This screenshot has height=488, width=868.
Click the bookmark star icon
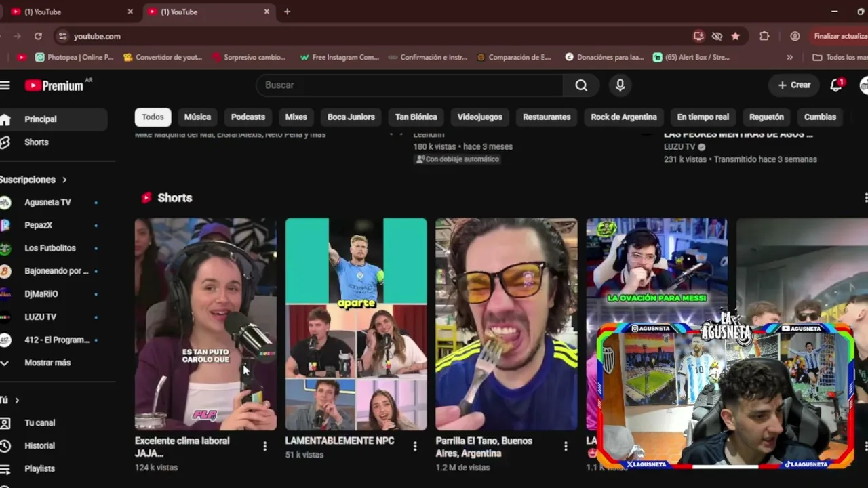click(735, 36)
